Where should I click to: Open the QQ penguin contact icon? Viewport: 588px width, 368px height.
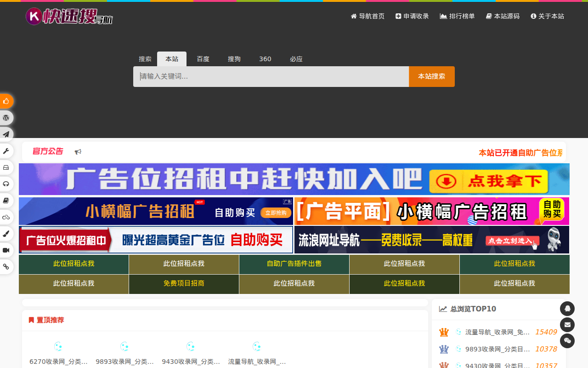pyautogui.click(x=567, y=309)
